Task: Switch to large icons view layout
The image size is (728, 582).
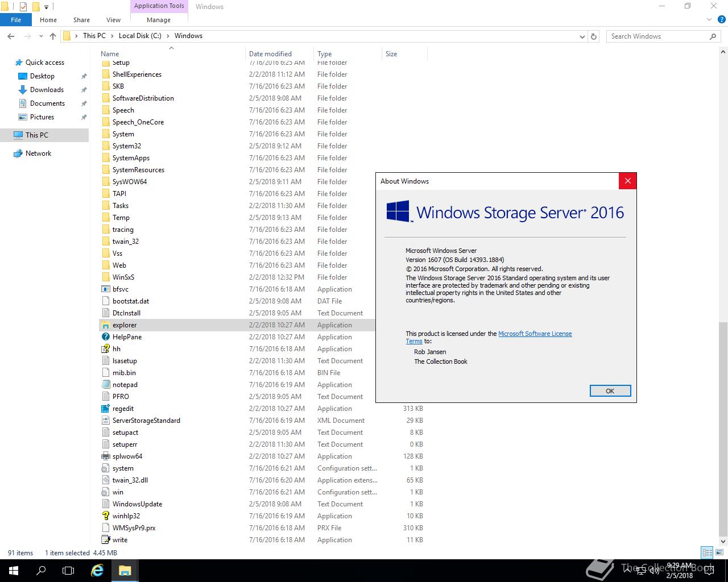Action: (x=718, y=552)
